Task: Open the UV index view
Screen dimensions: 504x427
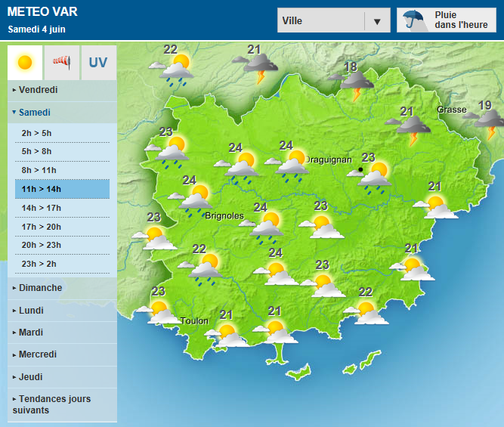Action: [98, 63]
